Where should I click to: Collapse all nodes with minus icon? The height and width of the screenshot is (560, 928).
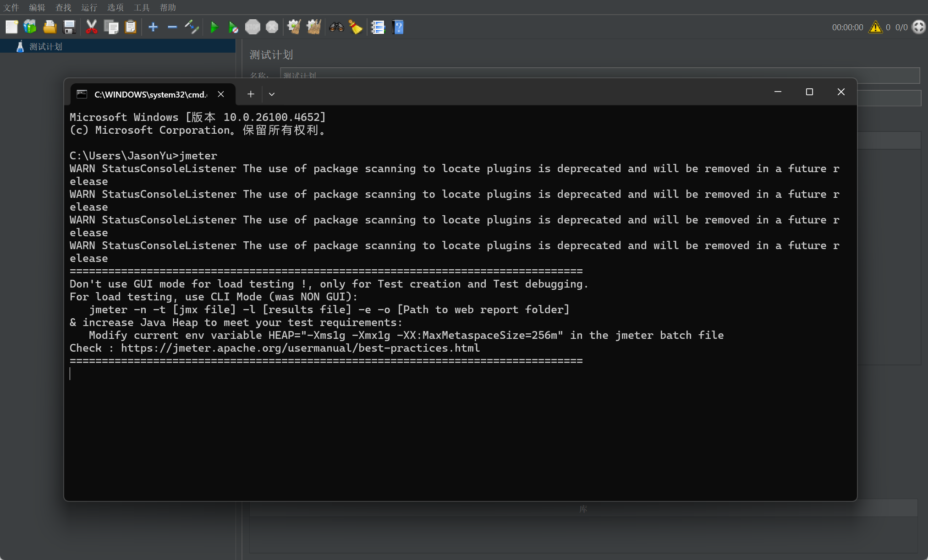(x=172, y=27)
